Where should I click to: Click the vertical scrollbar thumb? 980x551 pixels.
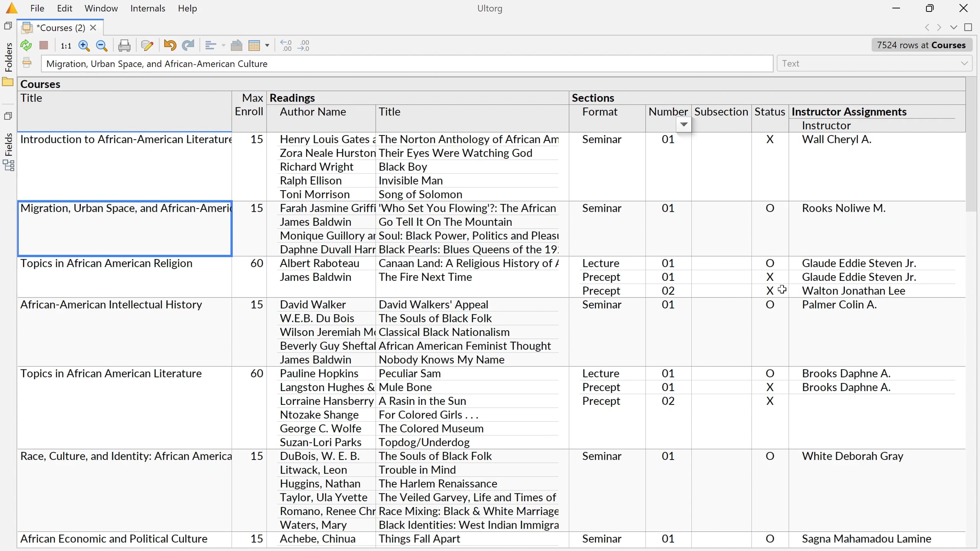point(971,144)
